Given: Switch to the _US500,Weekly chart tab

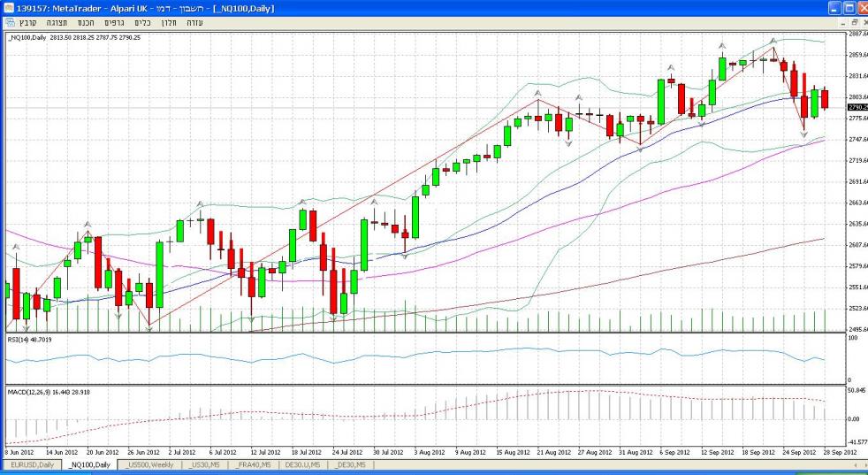Looking at the screenshot, I should (x=150, y=464).
